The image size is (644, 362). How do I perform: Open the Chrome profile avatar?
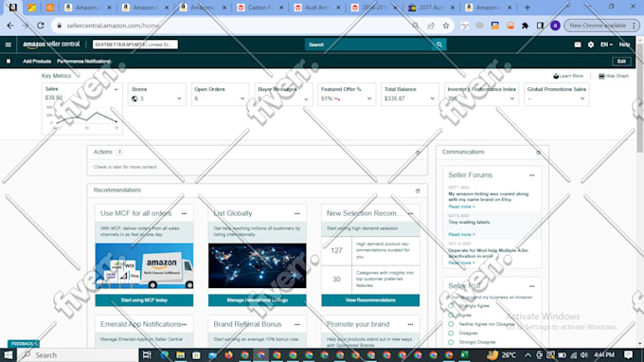[x=555, y=26]
